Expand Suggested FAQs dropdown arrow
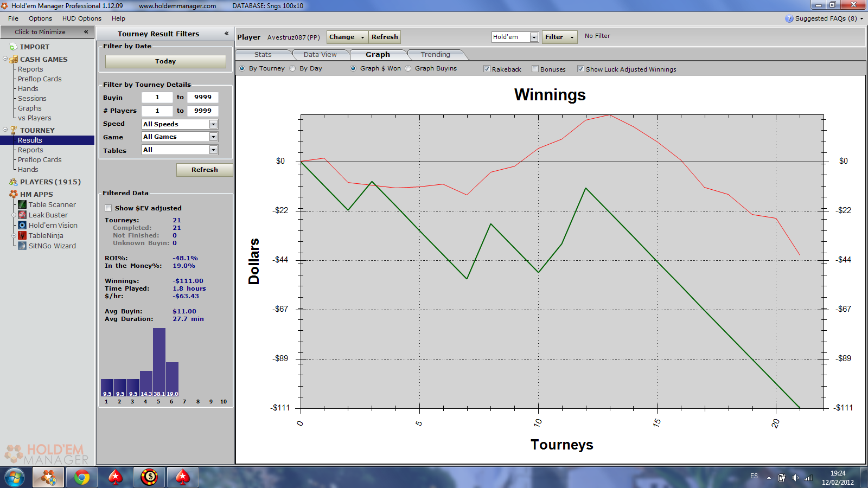868x488 pixels. pos(861,18)
